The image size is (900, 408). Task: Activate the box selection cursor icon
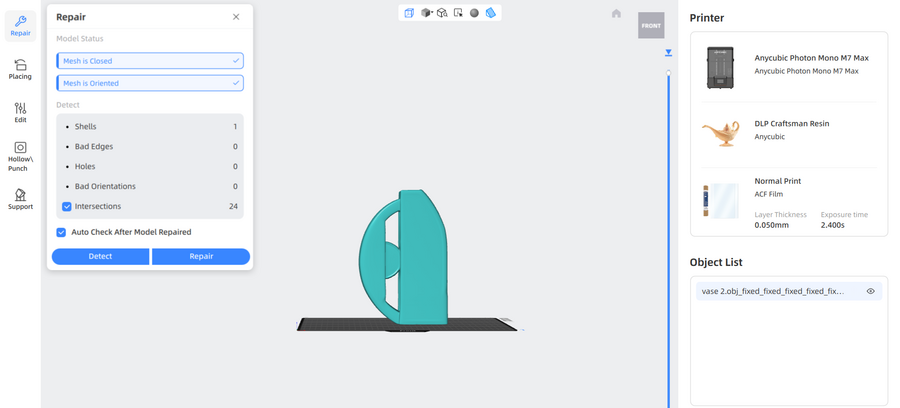[x=458, y=13]
